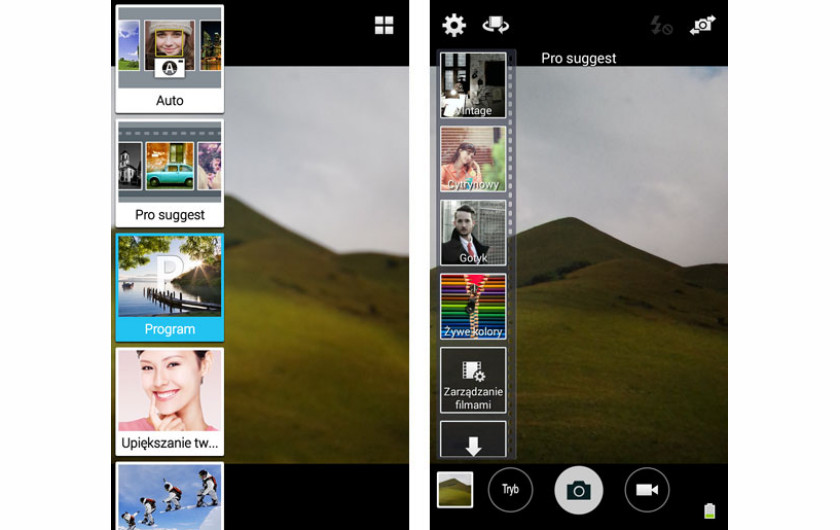Tap the Tryb mode button

pyautogui.click(x=510, y=489)
